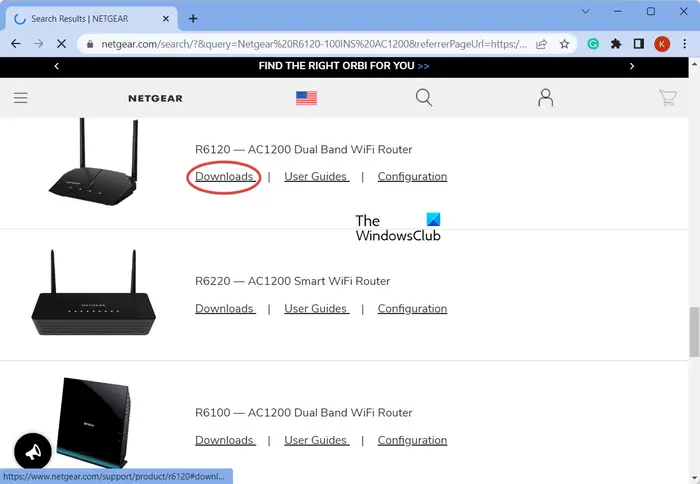Open the tab search chevron in title bar

[x=586, y=11]
